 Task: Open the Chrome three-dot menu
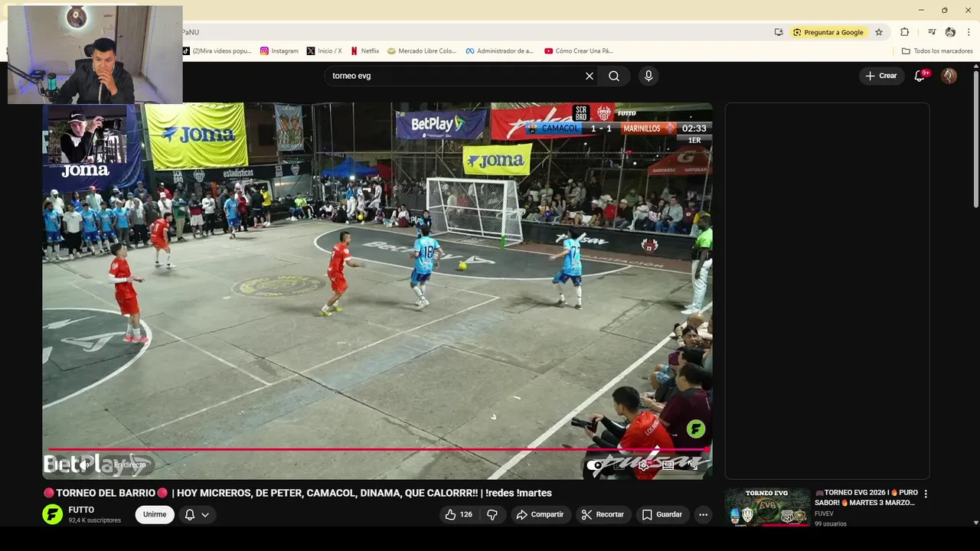click(969, 32)
